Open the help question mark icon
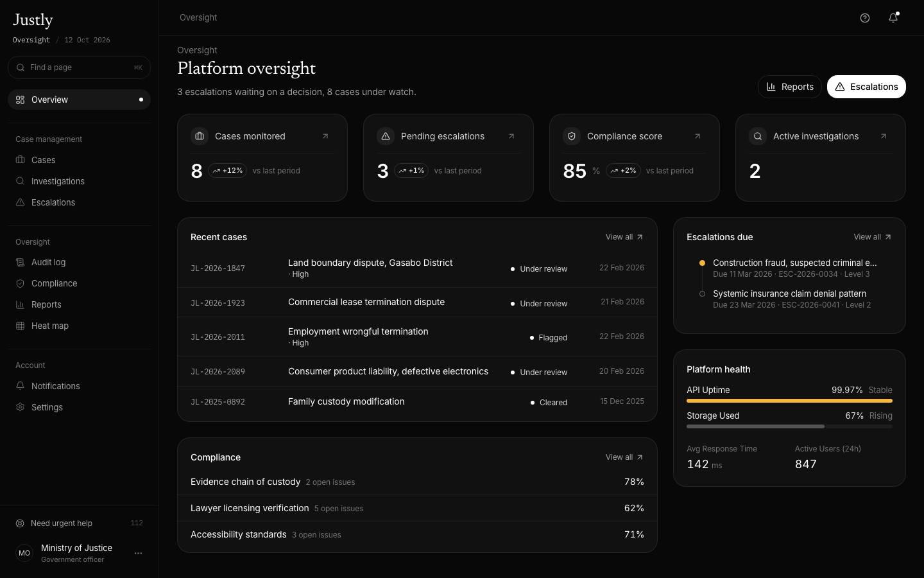The height and width of the screenshot is (578, 924). 865,18
